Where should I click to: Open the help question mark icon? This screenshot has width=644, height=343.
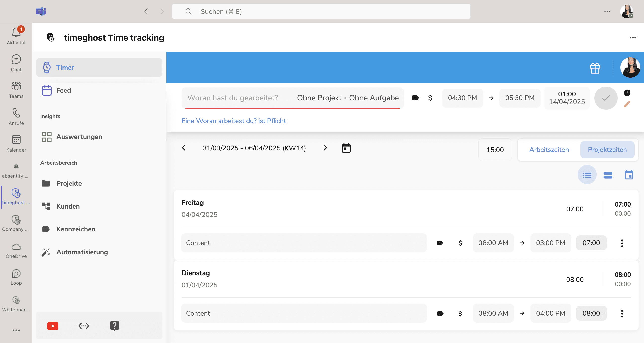click(114, 326)
